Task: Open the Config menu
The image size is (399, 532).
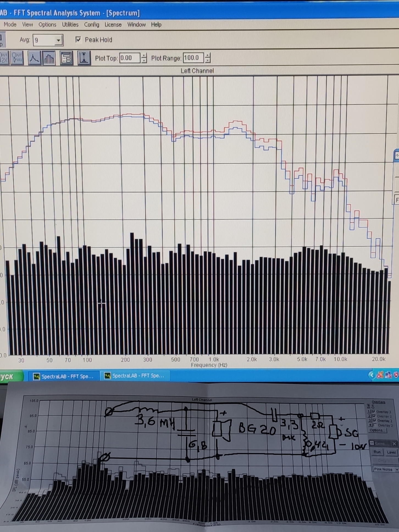Action: coord(92,25)
